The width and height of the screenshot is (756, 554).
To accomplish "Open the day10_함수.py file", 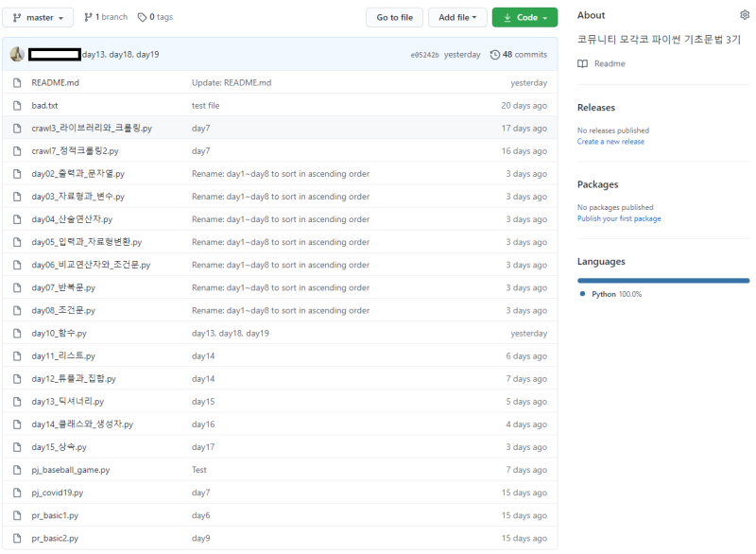I will tap(59, 334).
